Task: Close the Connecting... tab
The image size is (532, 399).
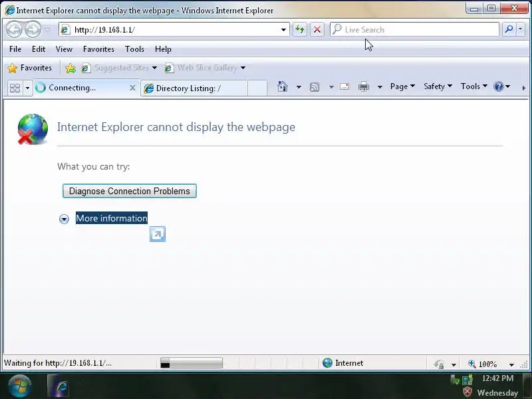Action: click(132, 88)
